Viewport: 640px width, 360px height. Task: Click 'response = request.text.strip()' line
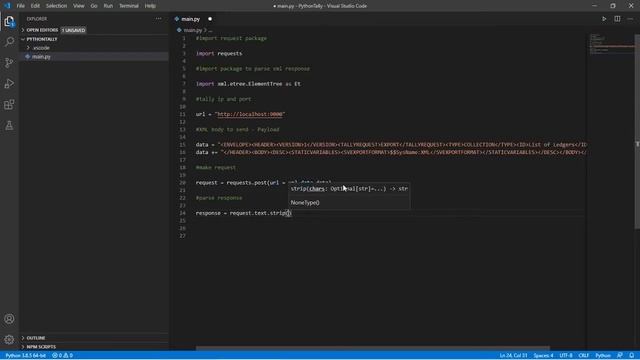pos(243,213)
